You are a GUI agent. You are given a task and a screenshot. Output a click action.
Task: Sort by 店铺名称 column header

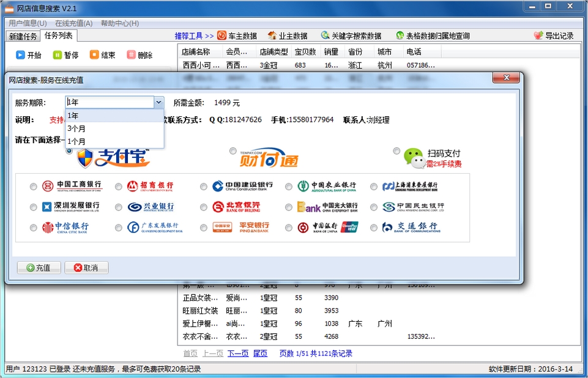coord(200,52)
